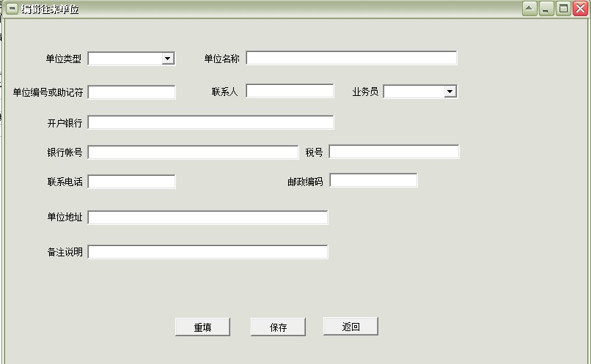
Task: Expand the 业务员 dropdown list
Action: [450, 92]
